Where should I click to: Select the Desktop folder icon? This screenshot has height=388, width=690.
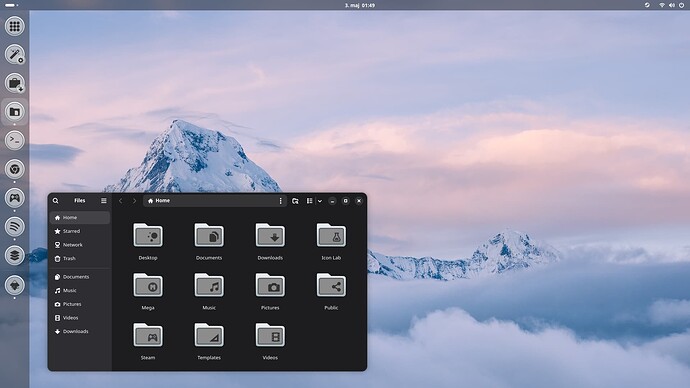pos(148,235)
